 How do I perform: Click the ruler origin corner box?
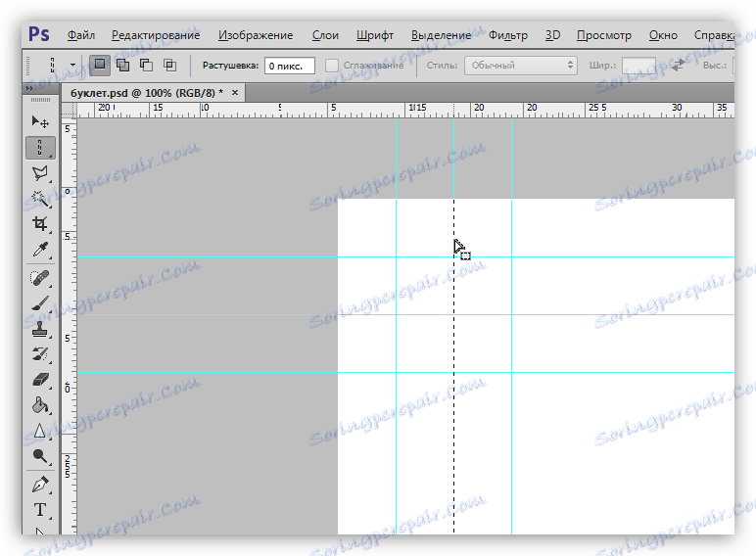click(69, 111)
